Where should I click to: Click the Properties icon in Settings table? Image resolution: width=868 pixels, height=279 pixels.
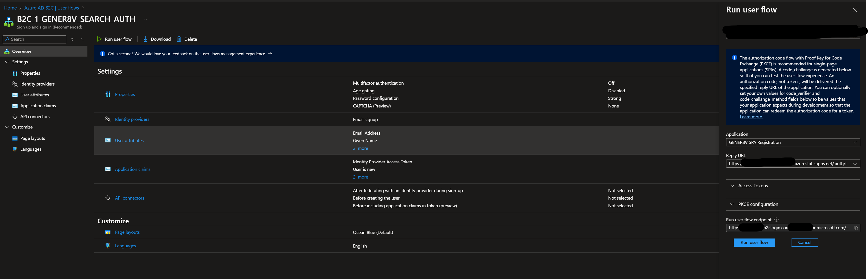tap(108, 94)
